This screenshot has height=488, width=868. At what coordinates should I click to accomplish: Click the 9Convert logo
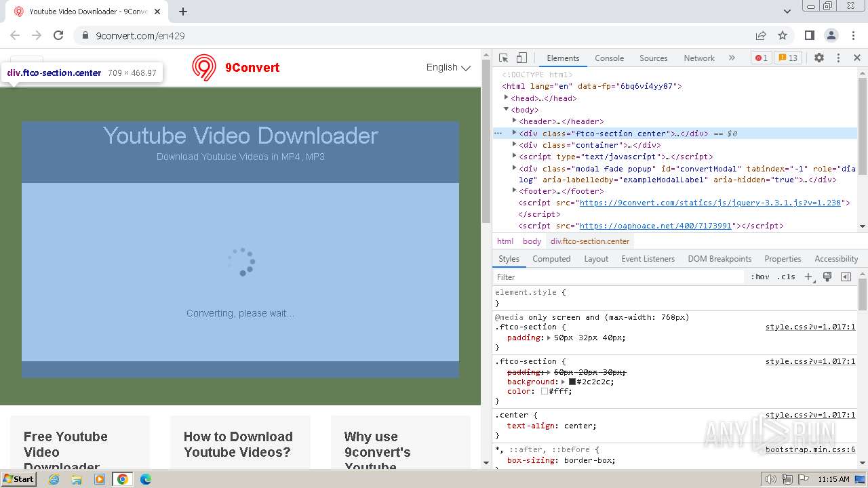(236, 68)
